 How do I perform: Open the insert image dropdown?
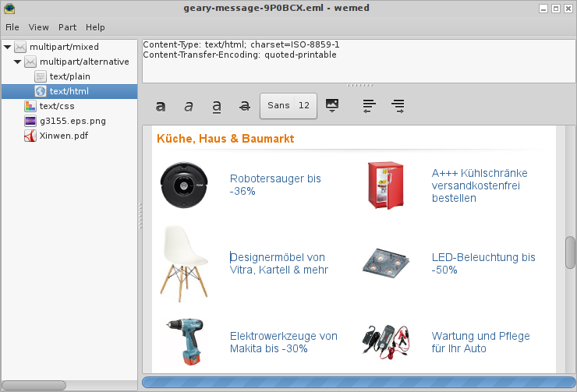[332, 106]
